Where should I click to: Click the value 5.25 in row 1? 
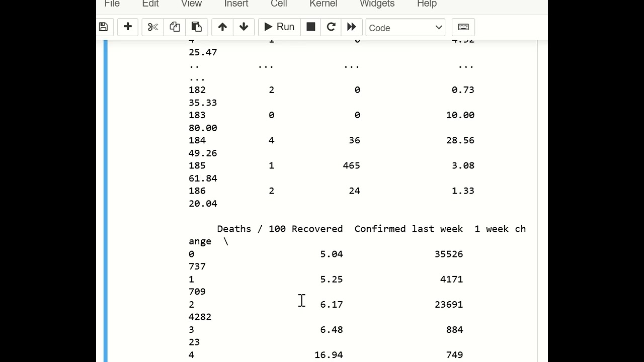click(332, 279)
